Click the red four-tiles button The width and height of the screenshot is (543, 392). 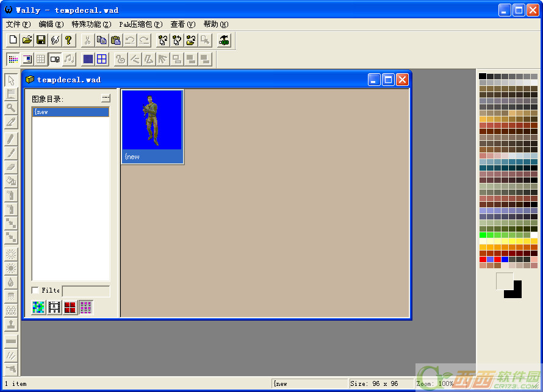(x=70, y=307)
